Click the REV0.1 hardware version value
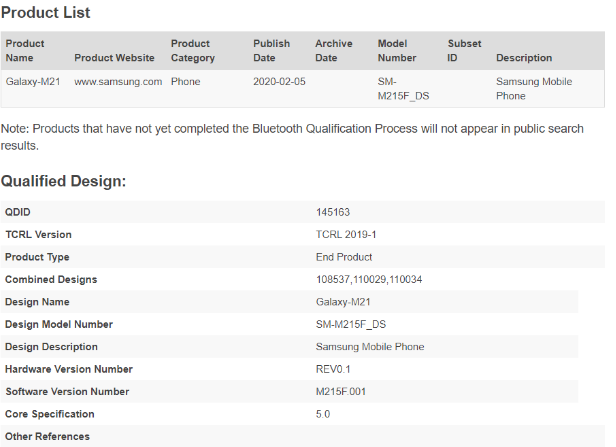 point(333,369)
